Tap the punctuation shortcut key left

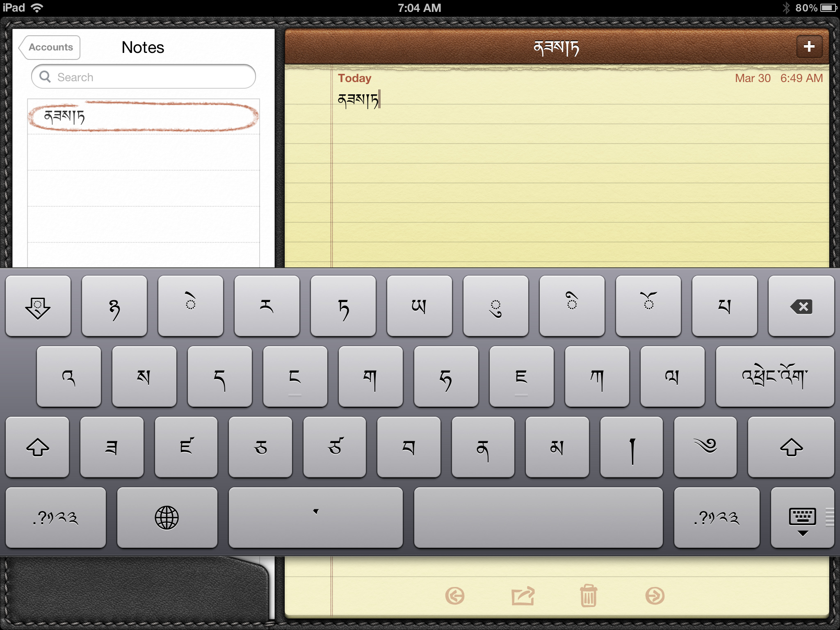tap(54, 517)
